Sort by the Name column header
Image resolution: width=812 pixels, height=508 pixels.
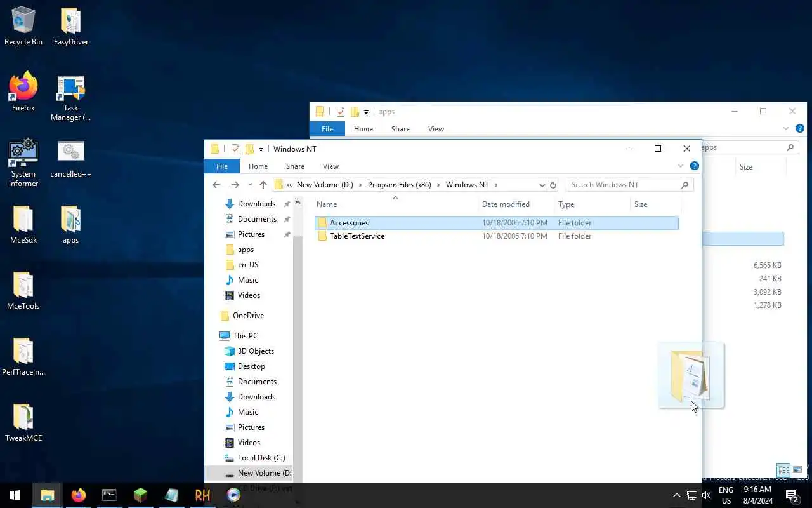click(x=396, y=204)
